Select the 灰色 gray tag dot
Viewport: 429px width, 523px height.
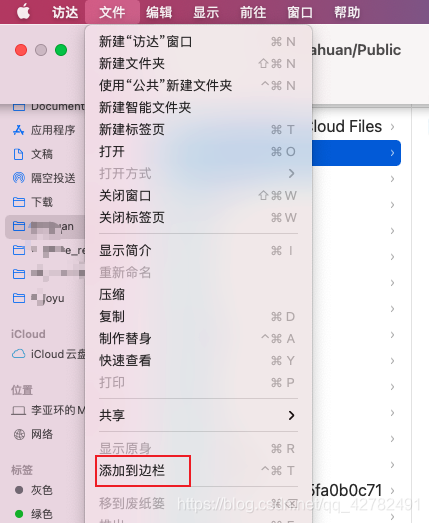click(19, 490)
